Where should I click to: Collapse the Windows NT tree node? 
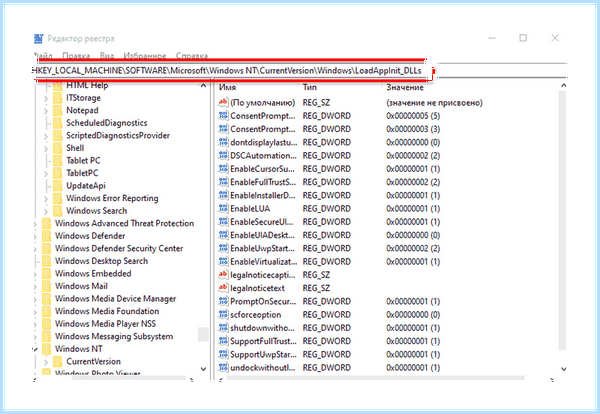pos(35,349)
